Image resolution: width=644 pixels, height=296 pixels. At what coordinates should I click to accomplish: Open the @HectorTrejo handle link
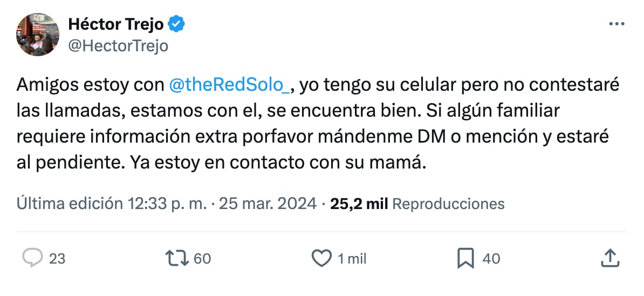(118, 46)
